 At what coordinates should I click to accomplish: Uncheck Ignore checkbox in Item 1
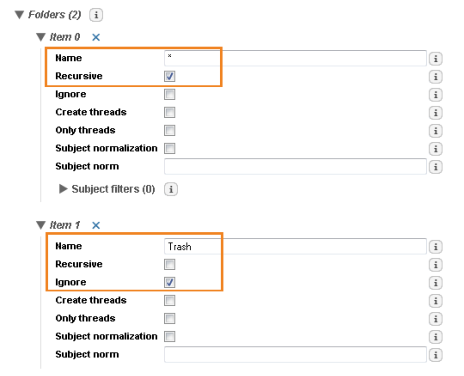(170, 282)
